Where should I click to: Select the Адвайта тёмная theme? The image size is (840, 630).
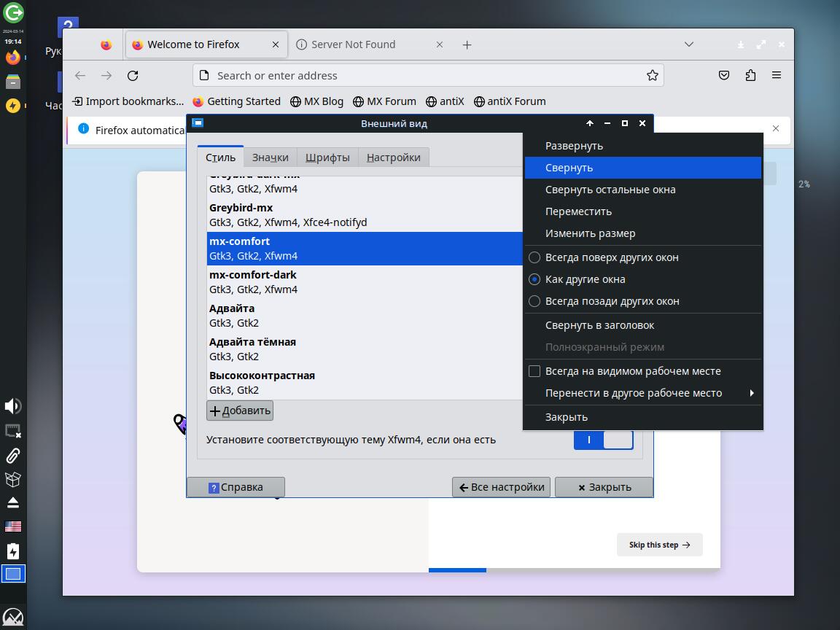click(365, 349)
